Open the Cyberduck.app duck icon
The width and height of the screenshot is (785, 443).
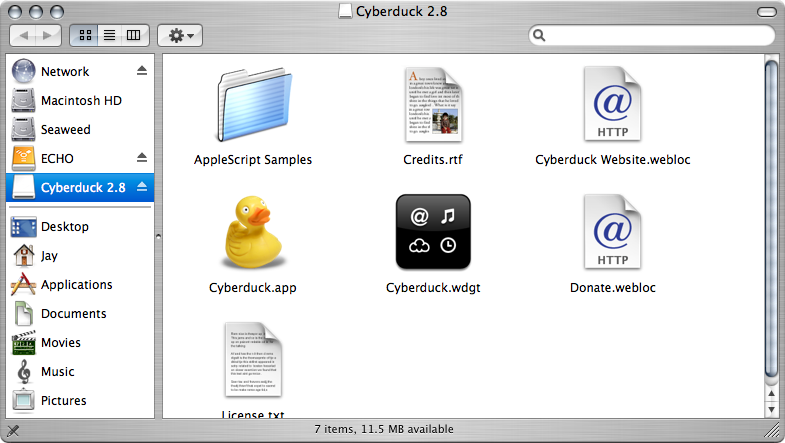point(252,232)
